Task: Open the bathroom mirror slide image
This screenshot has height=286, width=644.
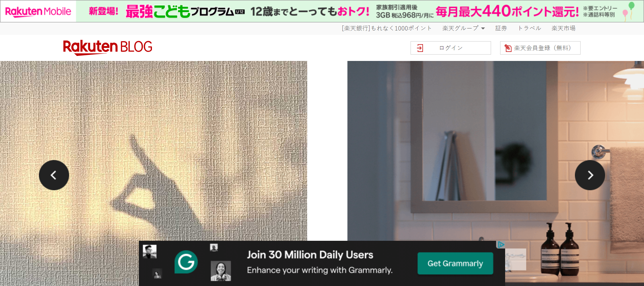Action: 495,151
